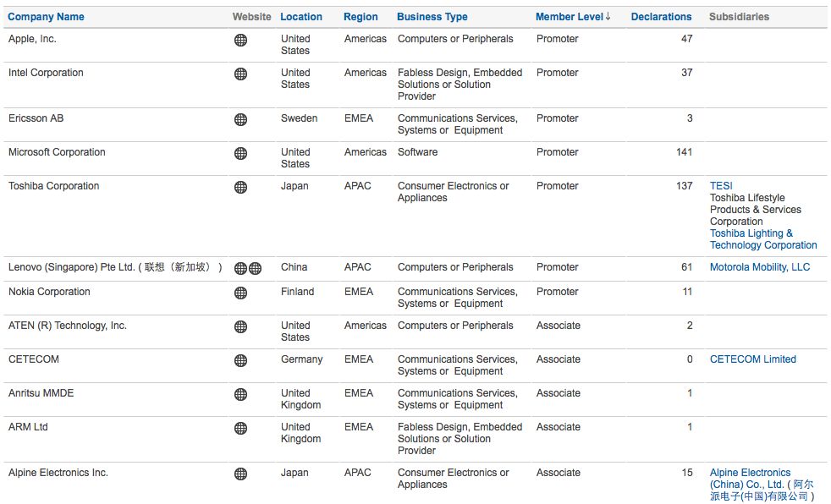831x504 pixels.
Task: Select the ARM Ltd company name
Action: point(28,427)
